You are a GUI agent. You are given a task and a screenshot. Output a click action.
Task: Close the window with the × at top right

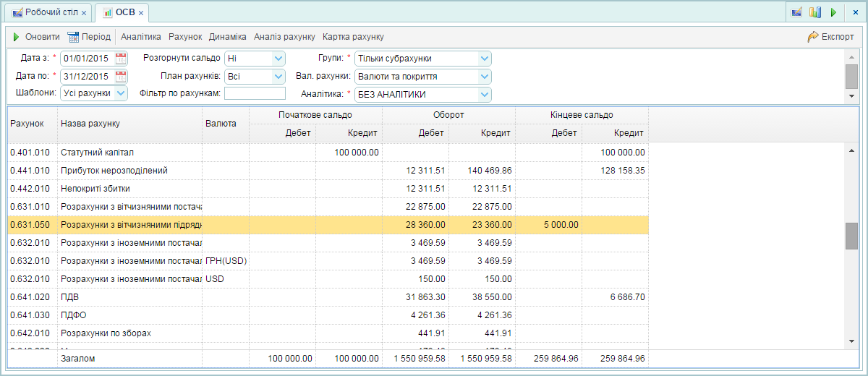(855, 12)
